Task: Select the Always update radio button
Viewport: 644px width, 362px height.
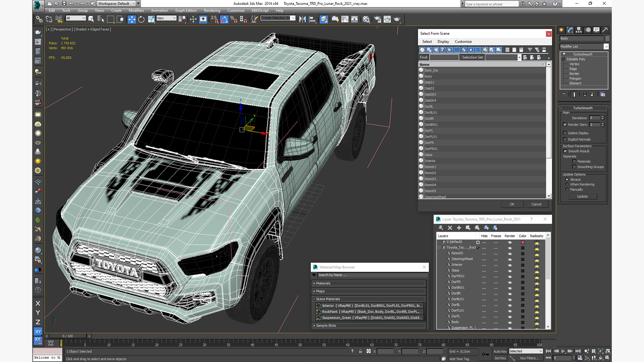Action: (567, 179)
